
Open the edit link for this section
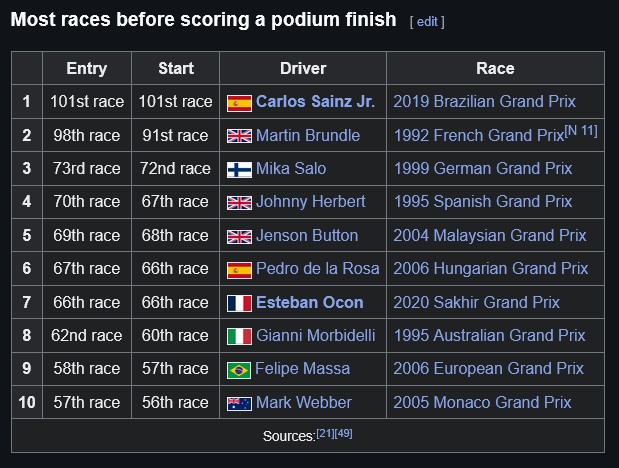tap(427, 21)
